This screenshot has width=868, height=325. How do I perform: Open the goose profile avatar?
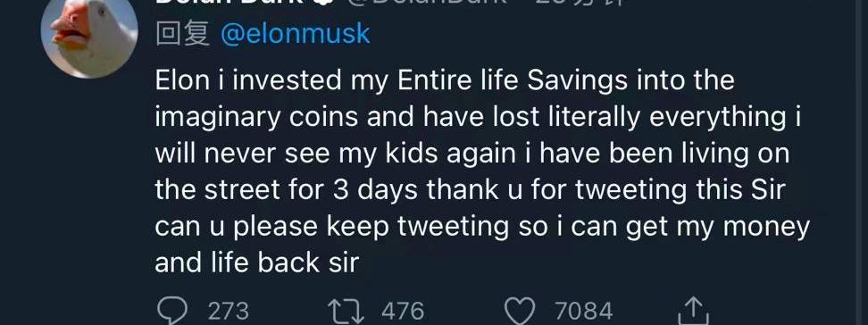point(89,37)
